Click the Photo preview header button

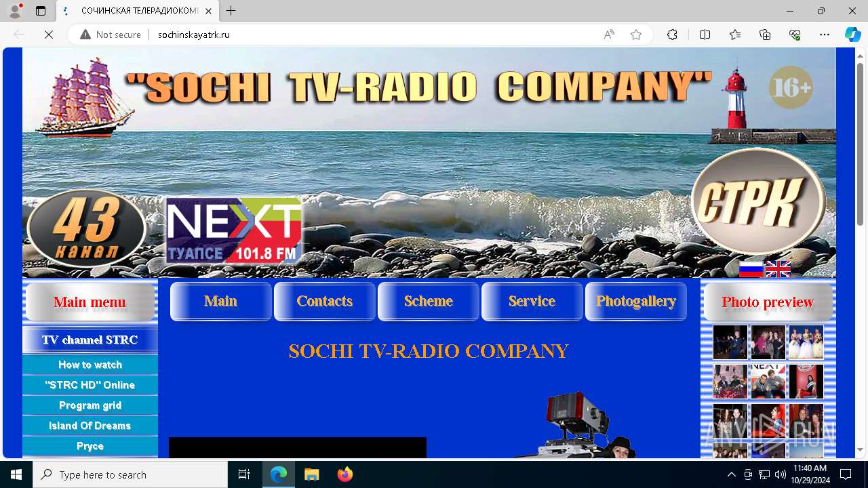(x=768, y=302)
